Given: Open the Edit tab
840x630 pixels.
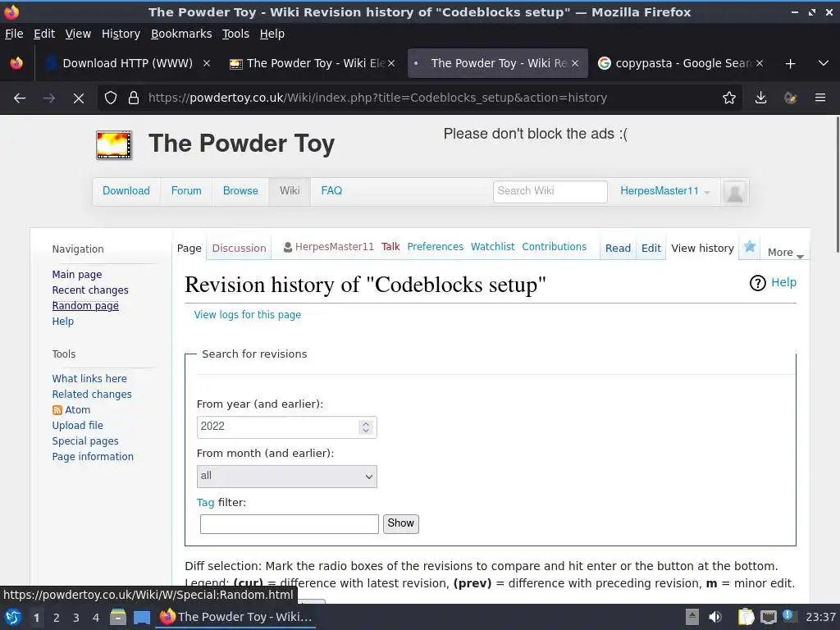Looking at the screenshot, I should 651,248.
